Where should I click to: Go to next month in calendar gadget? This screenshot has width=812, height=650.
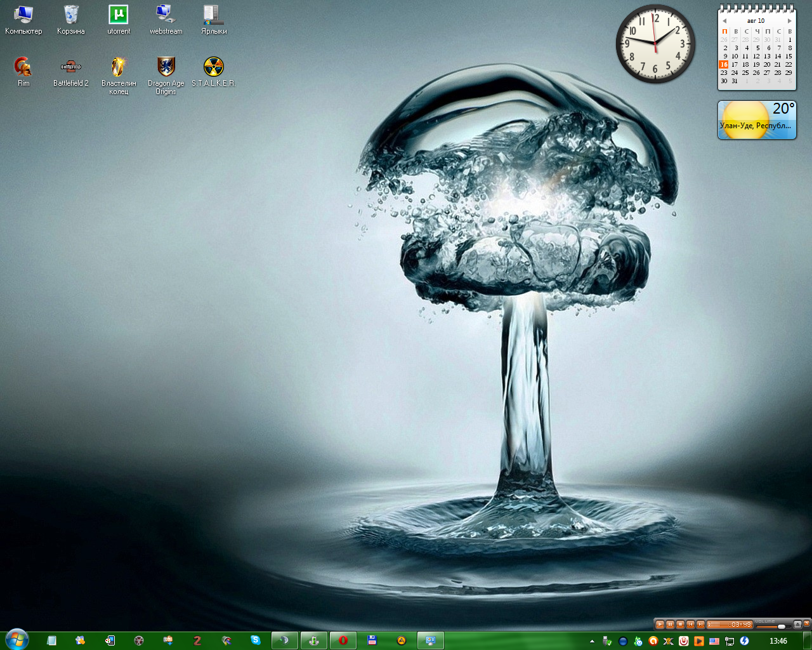(x=789, y=21)
